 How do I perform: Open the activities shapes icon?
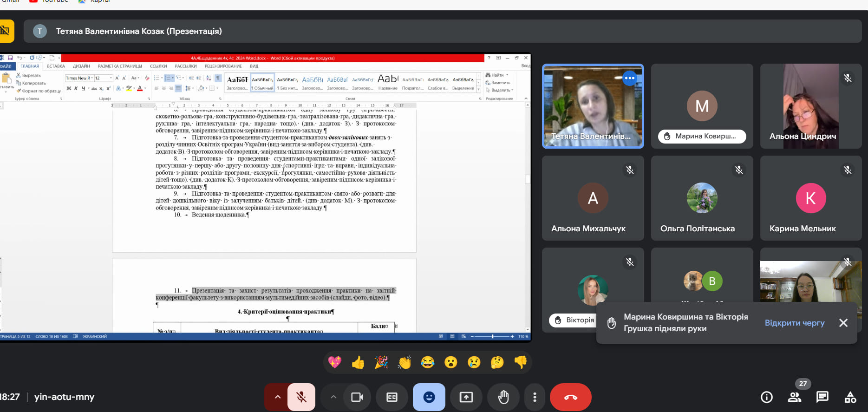pyautogui.click(x=850, y=397)
